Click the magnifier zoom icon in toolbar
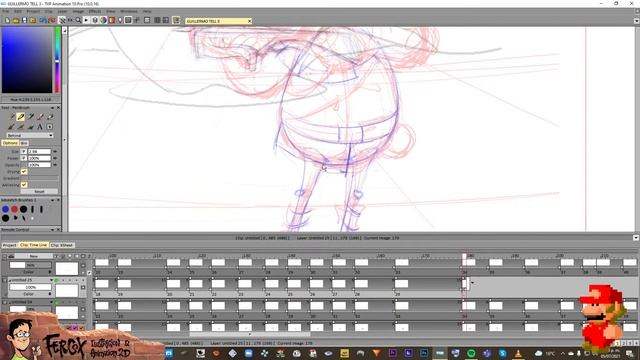Screen dimensions: 640x360 78,20
